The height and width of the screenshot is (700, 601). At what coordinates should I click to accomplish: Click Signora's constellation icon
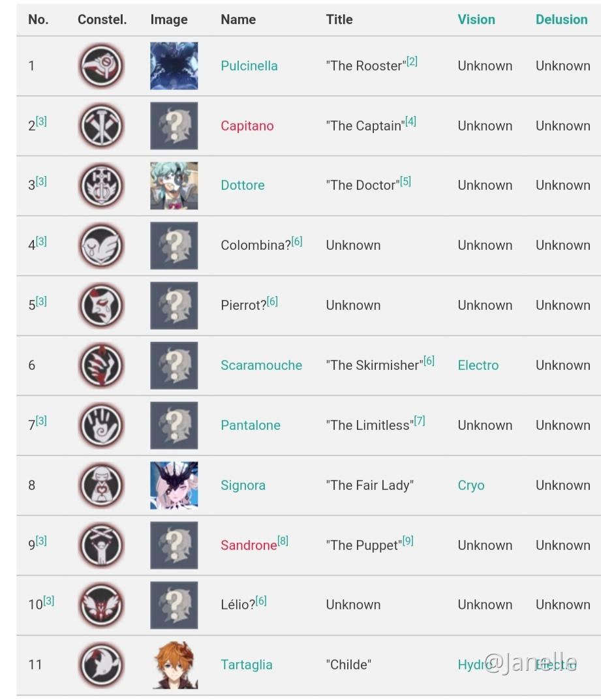(101, 485)
